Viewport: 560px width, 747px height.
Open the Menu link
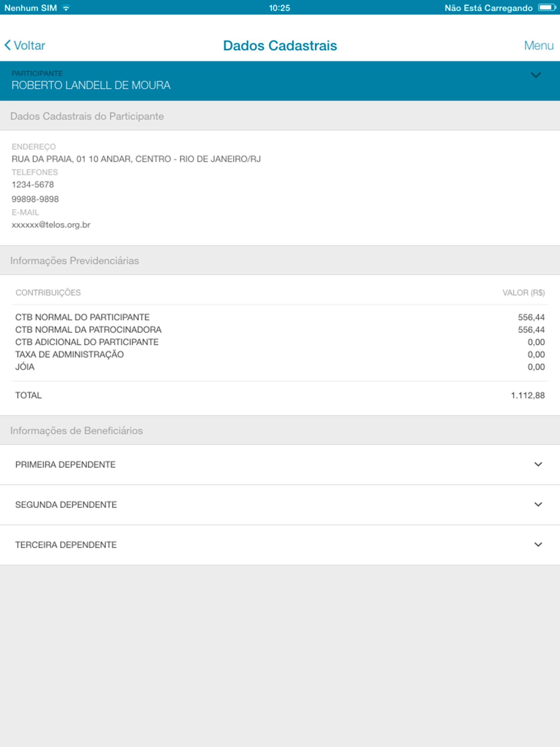(539, 45)
